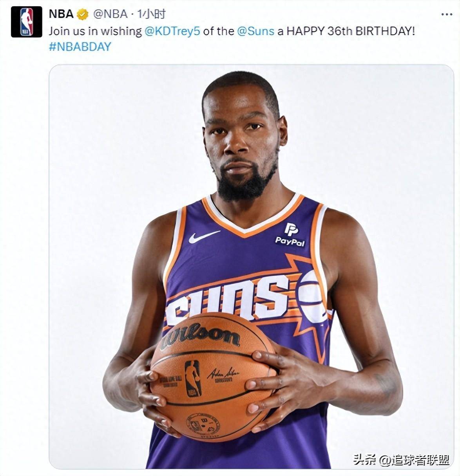This screenshot has height=476, width=460.
Task: Open the NBA display name profile link
Action: pyautogui.click(x=61, y=14)
